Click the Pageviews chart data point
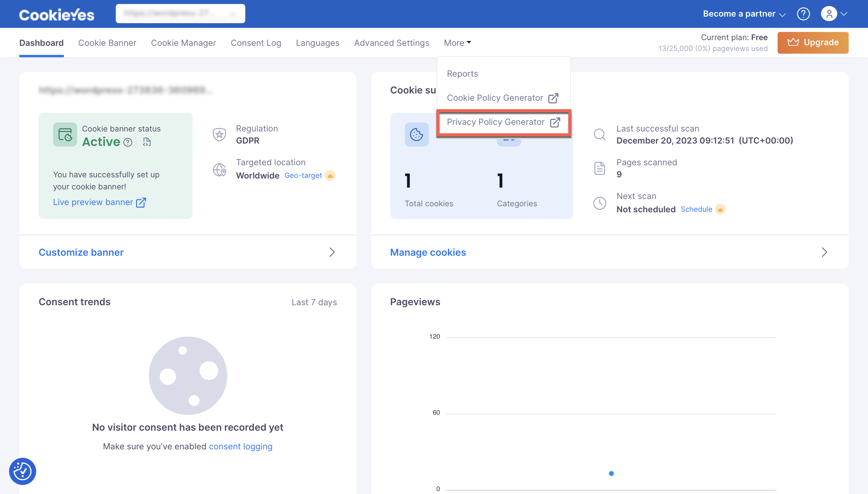The image size is (868, 494). pyautogui.click(x=611, y=473)
